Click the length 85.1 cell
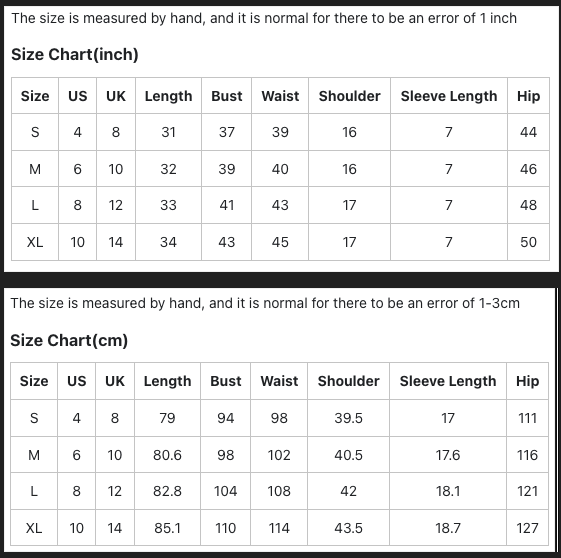 tap(167, 528)
